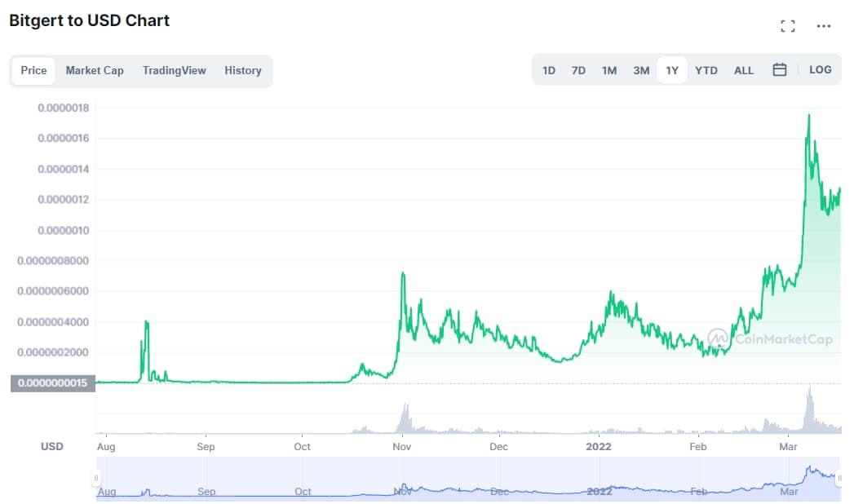Click the Mar x-axis label

tap(788, 447)
